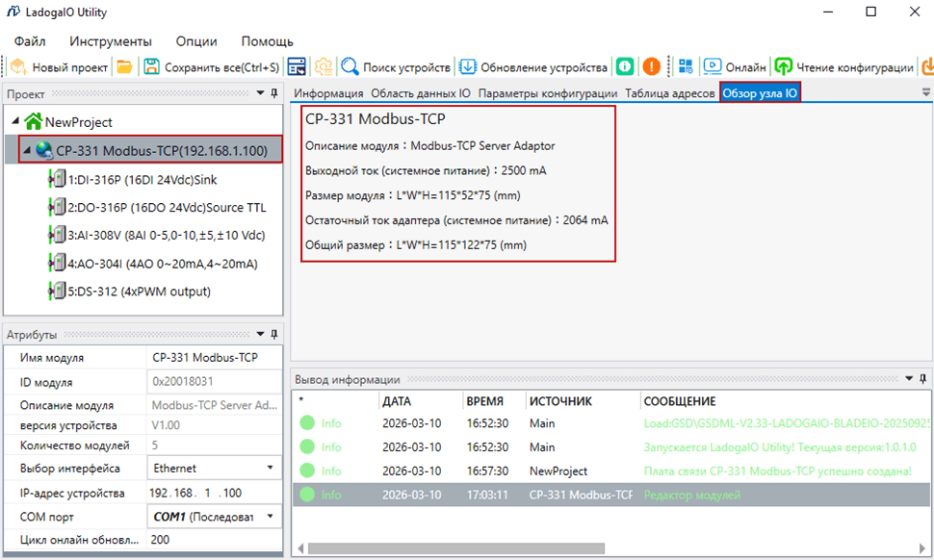Click the blue window-list icon after save
The width and height of the screenshot is (934, 560).
296,66
